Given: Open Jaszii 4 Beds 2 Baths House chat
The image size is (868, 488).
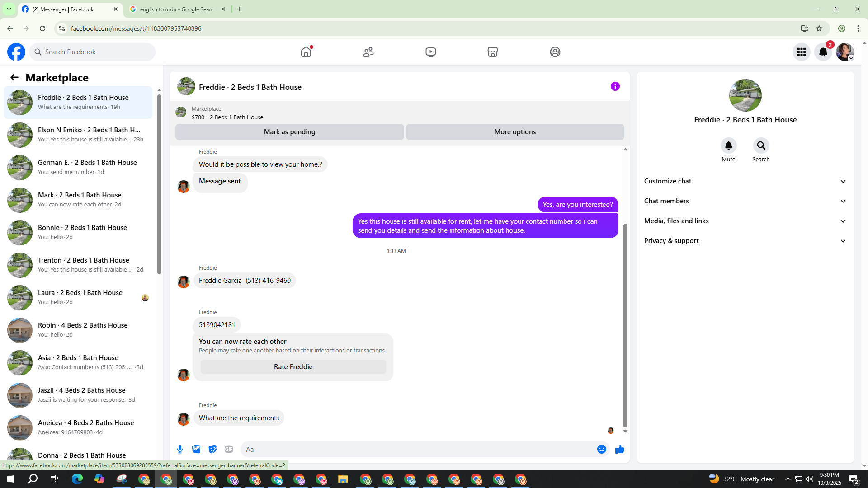Looking at the screenshot, I should pos(78,395).
